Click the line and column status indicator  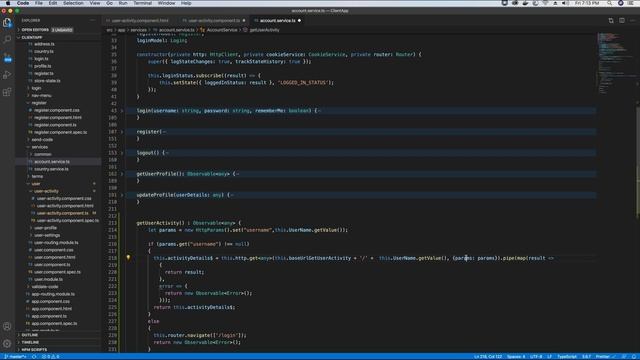click(x=488, y=357)
